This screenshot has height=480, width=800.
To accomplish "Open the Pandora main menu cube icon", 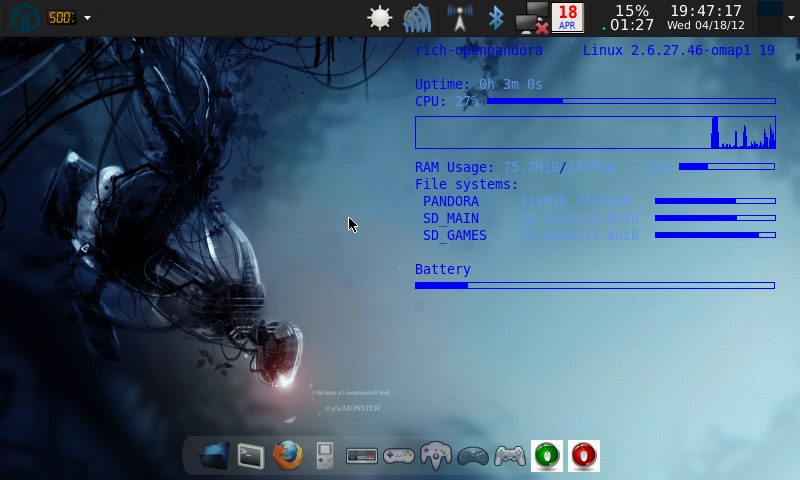I will (27, 17).
